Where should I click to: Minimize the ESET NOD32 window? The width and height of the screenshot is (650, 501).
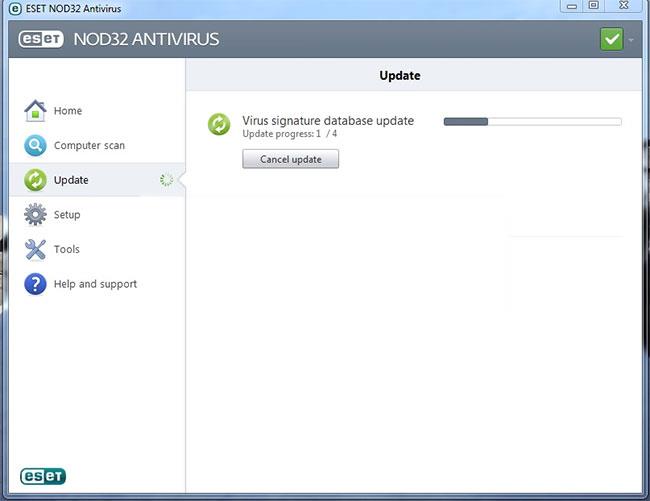tap(572, 6)
